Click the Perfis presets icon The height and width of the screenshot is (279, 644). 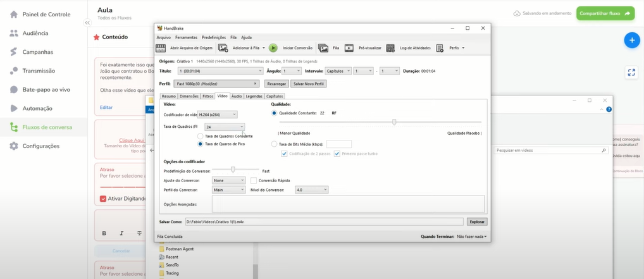coord(440,48)
